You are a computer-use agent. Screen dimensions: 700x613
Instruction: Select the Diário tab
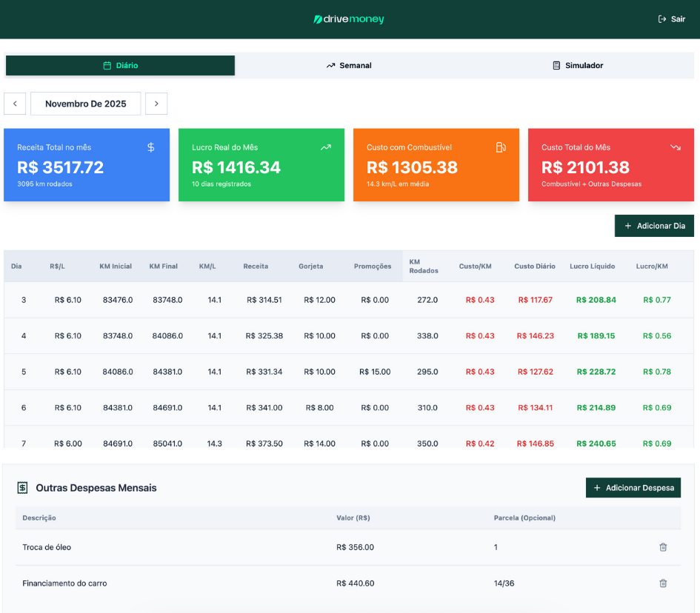point(120,66)
